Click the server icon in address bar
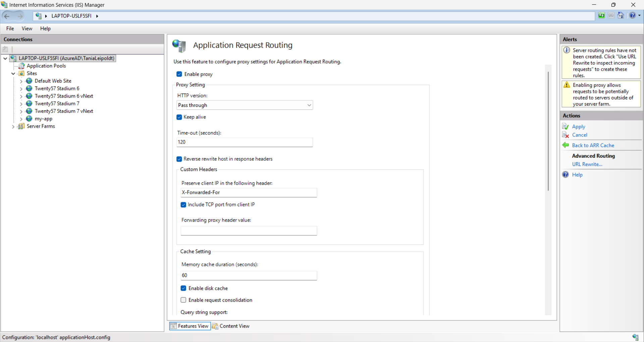The image size is (644, 342). (x=39, y=16)
